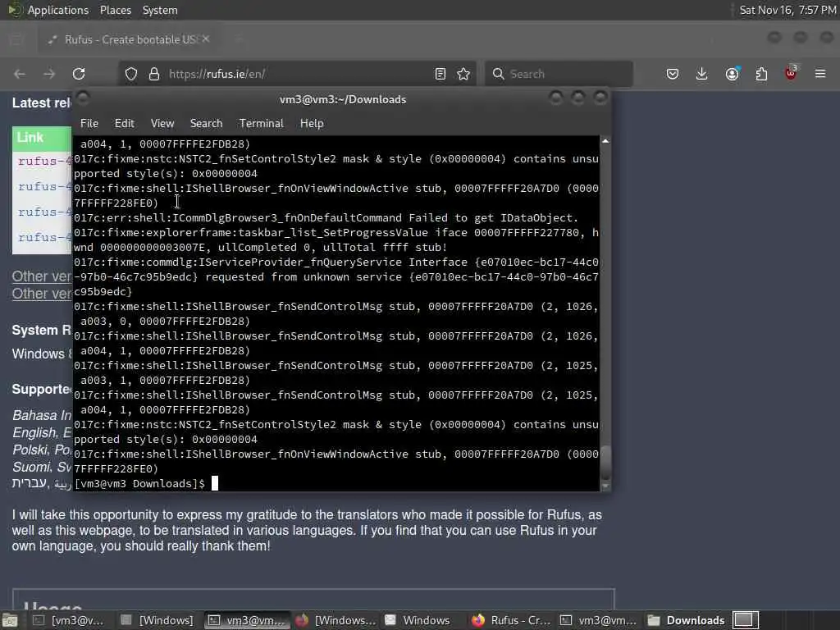This screenshot has height=630, width=840.
Task: Click second Other versions link
Action: pyautogui.click(x=42, y=294)
